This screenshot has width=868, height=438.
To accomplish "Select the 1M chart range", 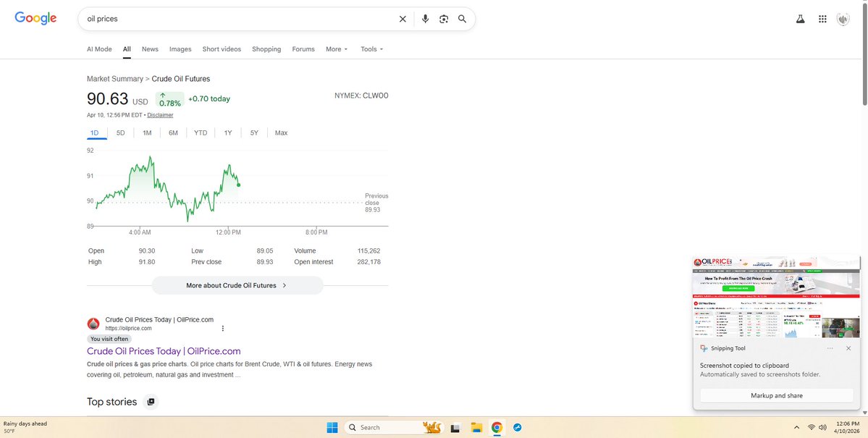I will point(147,133).
